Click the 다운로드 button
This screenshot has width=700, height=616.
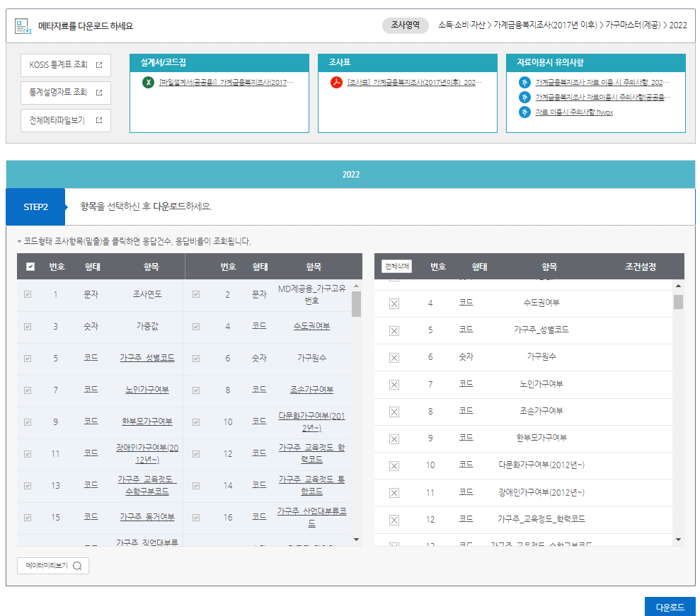point(670,607)
